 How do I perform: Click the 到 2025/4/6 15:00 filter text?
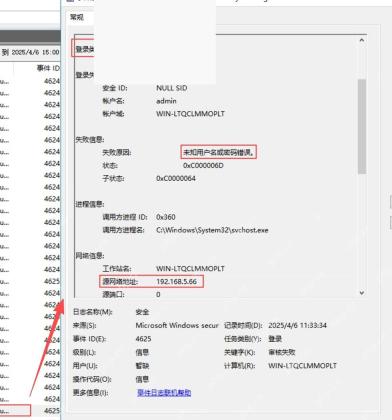(30, 52)
